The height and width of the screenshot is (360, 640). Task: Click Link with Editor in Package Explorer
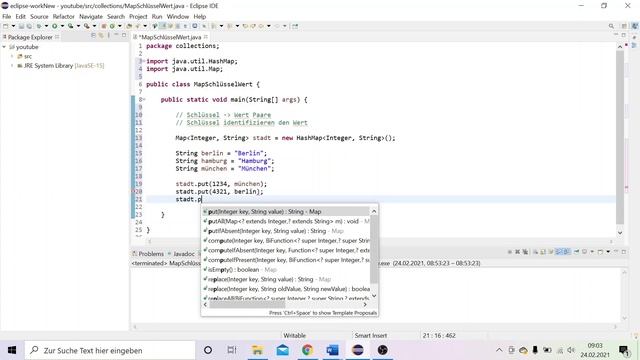[101, 36]
